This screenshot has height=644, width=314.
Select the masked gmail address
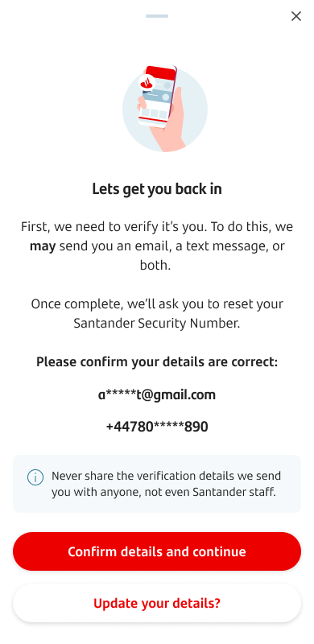click(157, 394)
